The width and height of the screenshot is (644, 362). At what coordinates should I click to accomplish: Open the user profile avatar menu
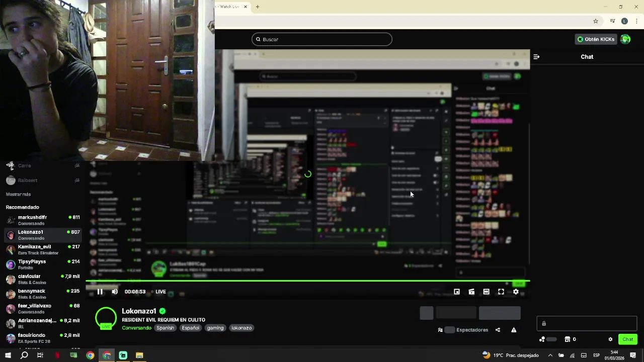tap(625, 39)
